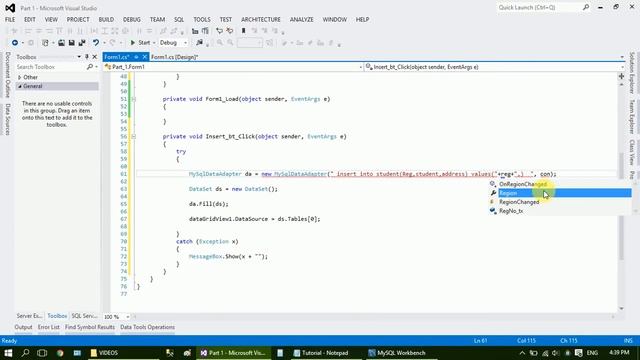
Task: Expand the Other toolbox group
Action: 19,77
